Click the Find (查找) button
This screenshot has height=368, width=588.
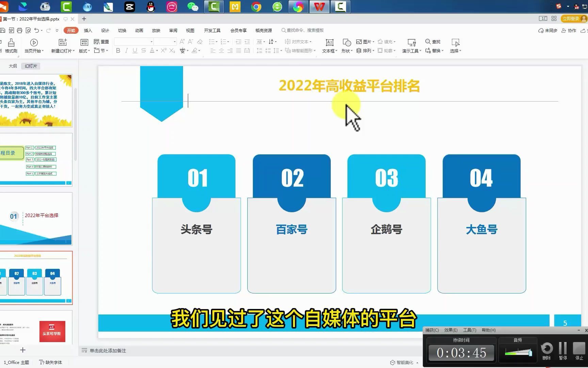point(432,42)
